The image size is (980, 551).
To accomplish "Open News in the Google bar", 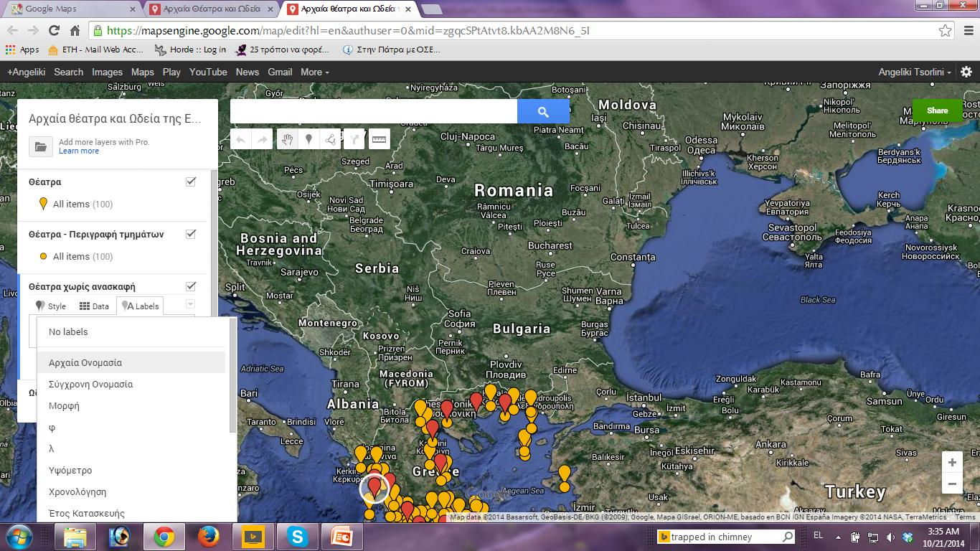I will (248, 72).
